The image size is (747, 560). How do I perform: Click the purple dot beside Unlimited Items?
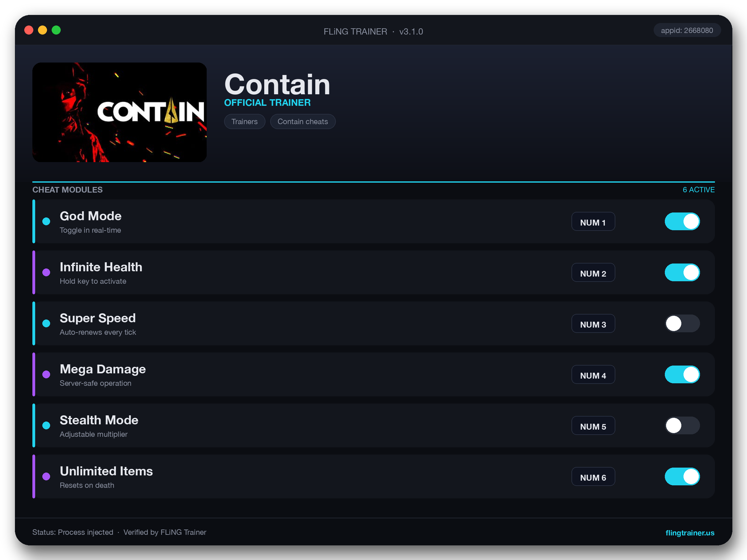(46, 476)
